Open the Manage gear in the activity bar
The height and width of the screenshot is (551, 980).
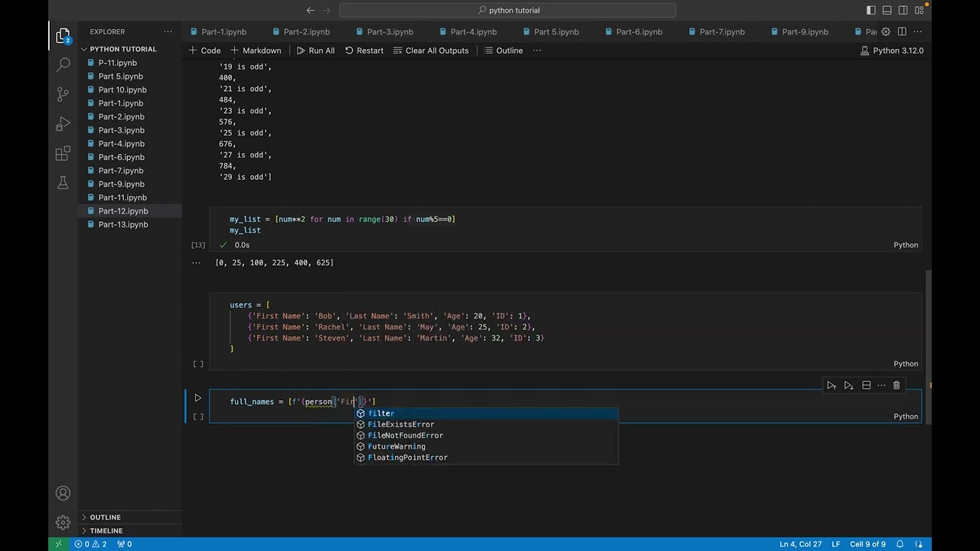point(63,523)
